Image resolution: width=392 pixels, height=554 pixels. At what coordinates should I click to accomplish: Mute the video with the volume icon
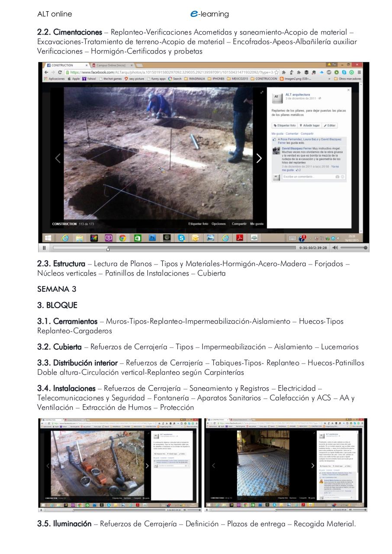click(x=335, y=248)
